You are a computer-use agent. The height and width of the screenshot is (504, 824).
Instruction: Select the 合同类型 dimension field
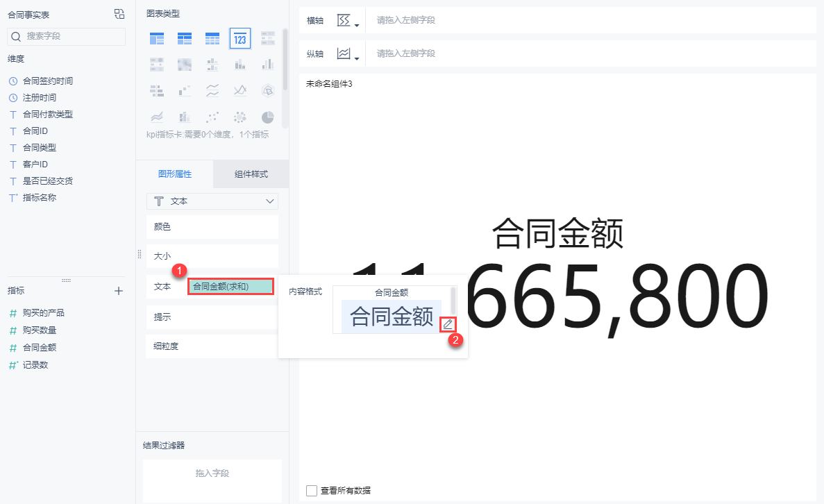click(40, 148)
